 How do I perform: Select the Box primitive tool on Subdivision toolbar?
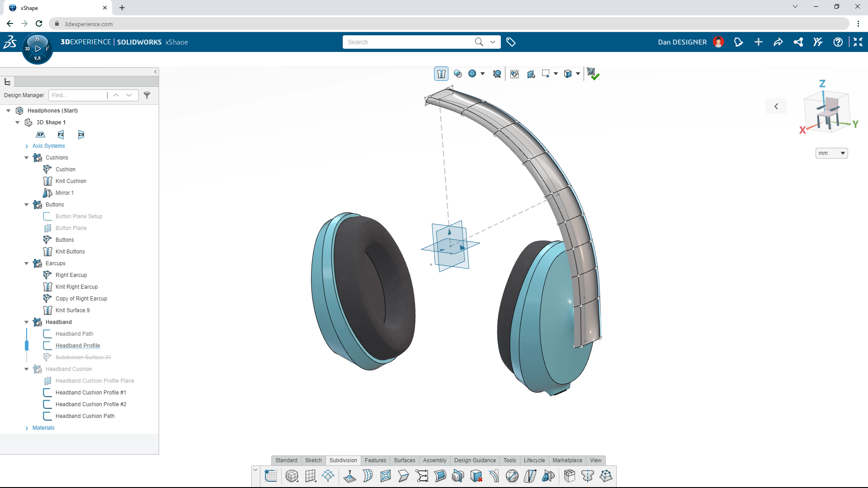(292, 476)
